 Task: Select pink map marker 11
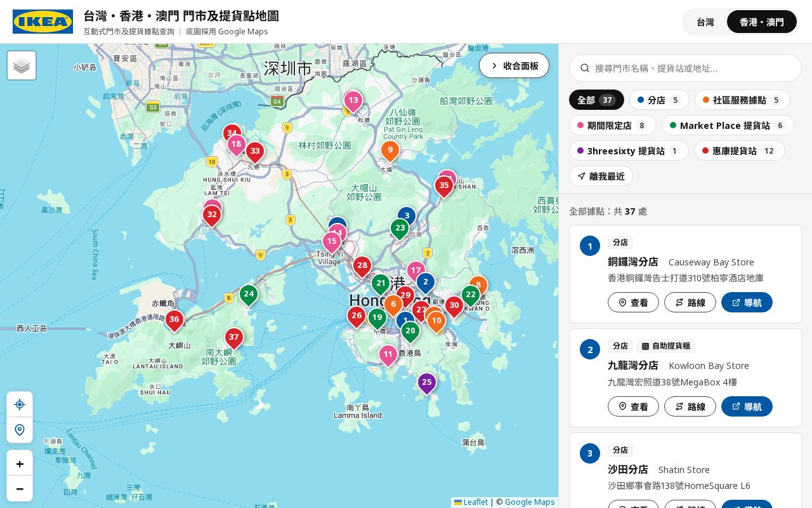click(x=388, y=356)
